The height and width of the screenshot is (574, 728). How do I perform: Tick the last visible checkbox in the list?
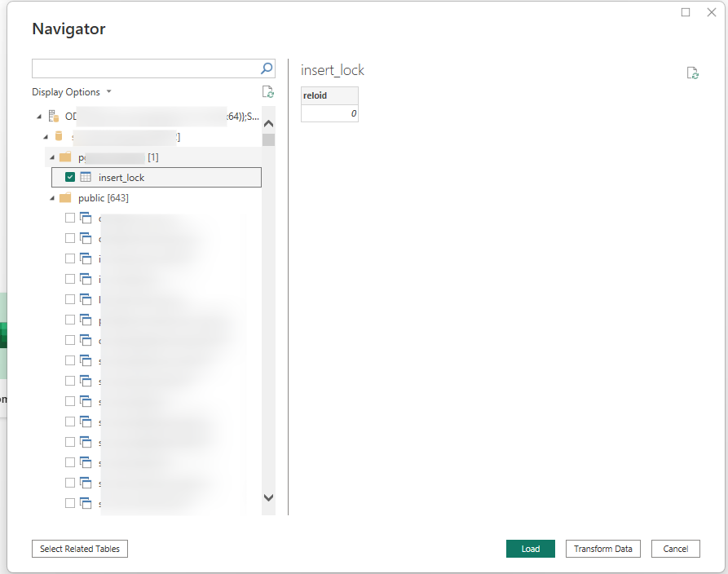tap(70, 503)
